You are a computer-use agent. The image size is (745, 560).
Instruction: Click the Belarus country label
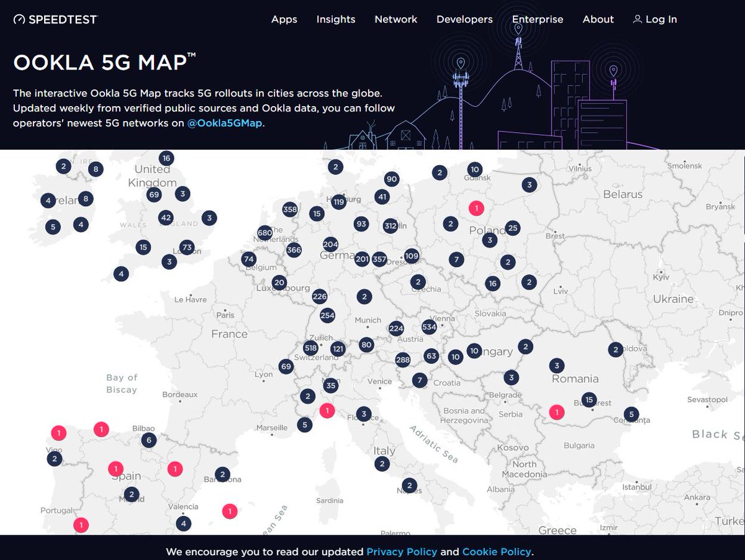623,194
